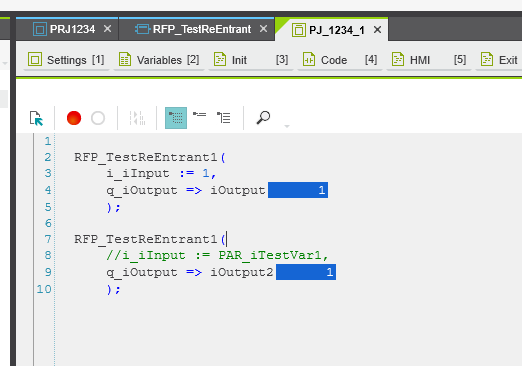The image size is (522, 366).
Task: Click the white stop circle button
Action: tap(98, 118)
